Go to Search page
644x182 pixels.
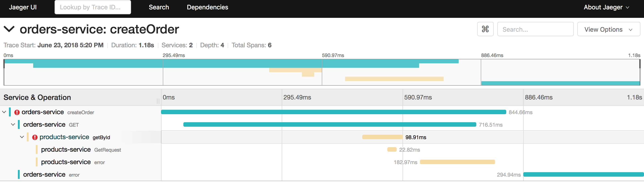tap(159, 7)
